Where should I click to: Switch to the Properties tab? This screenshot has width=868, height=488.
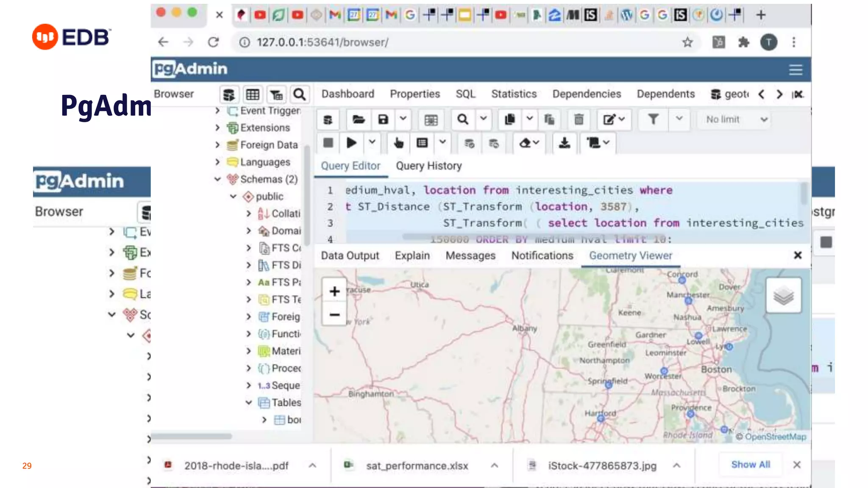click(415, 94)
